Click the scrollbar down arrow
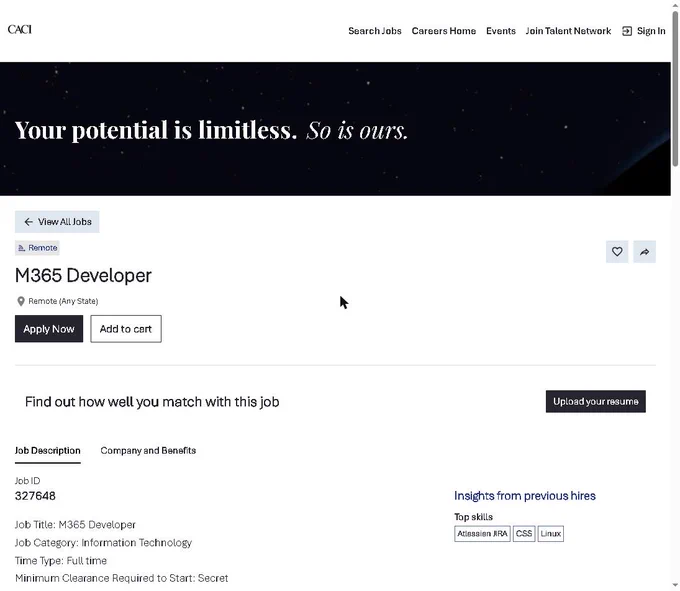The width and height of the screenshot is (680, 591). (675, 586)
